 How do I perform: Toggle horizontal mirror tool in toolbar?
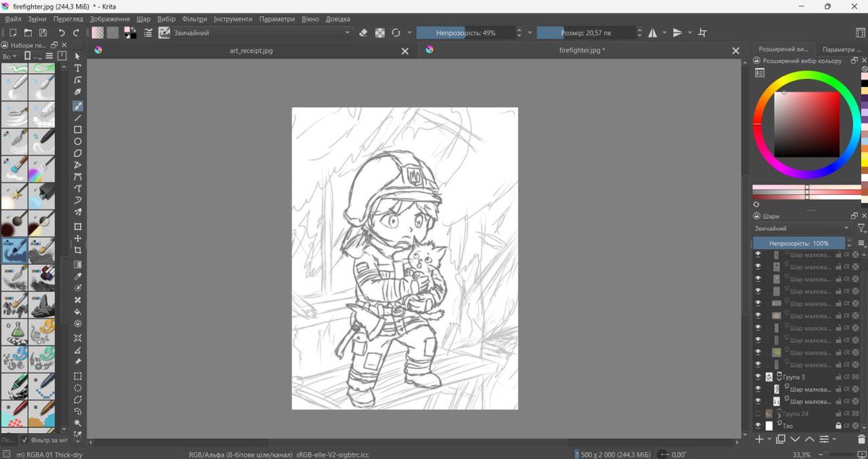[x=652, y=33]
